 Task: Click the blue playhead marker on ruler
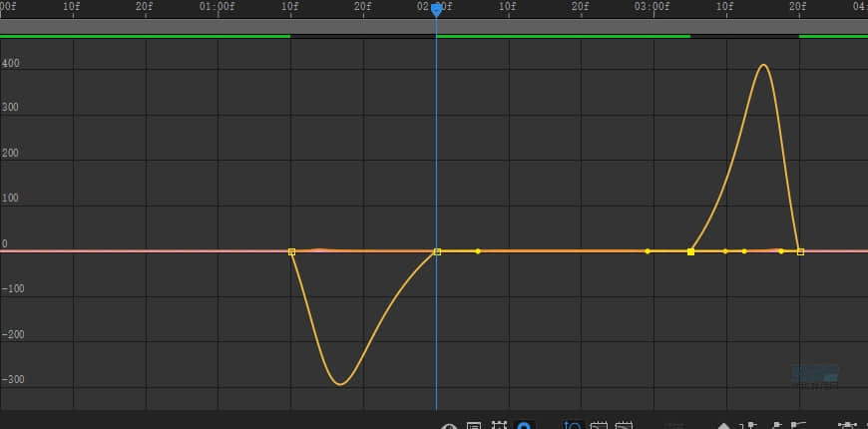pyautogui.click(x=436, y=10)
